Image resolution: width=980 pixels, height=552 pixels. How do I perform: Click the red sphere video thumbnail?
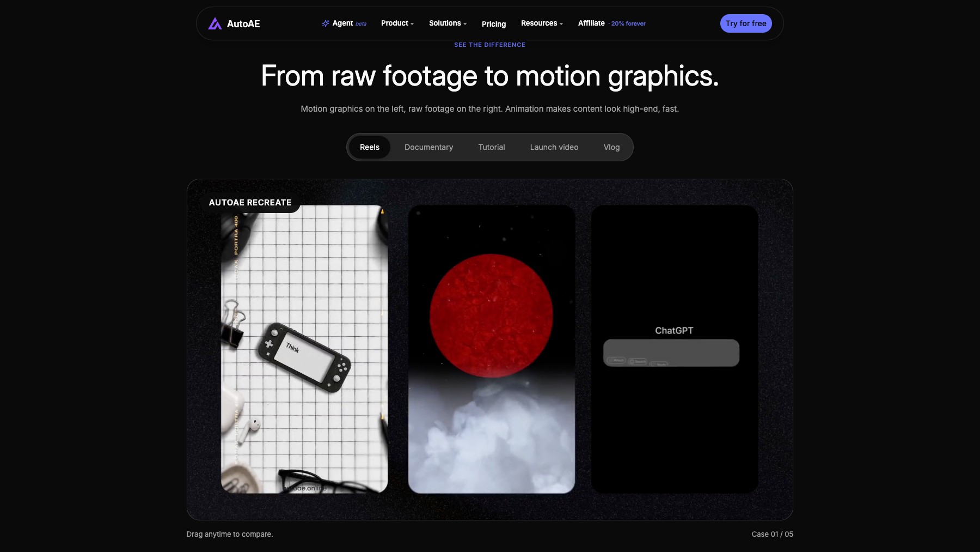coord(492,349)
